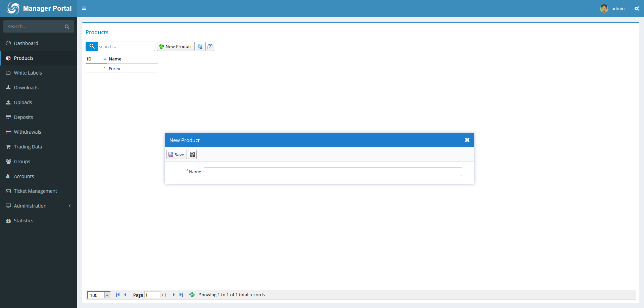
Task: Toggle the sidebar with the hamburger icon
Action: (84, 8)
